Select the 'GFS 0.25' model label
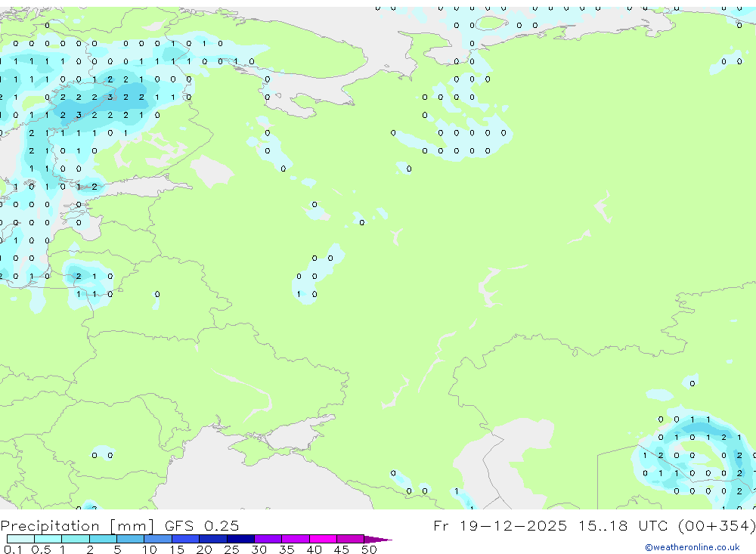The height and width of the screenshot is (554, 756). click(202, 525)
